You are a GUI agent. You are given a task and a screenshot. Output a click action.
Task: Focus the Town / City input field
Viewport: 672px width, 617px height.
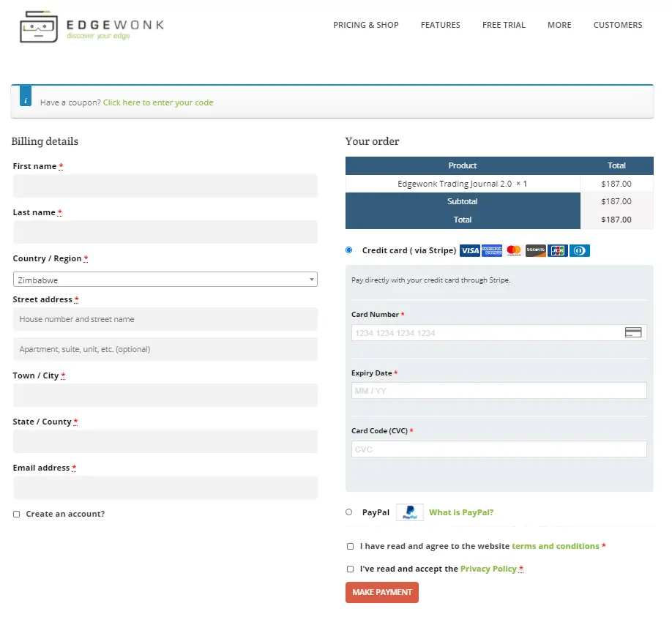pos(165,395)
